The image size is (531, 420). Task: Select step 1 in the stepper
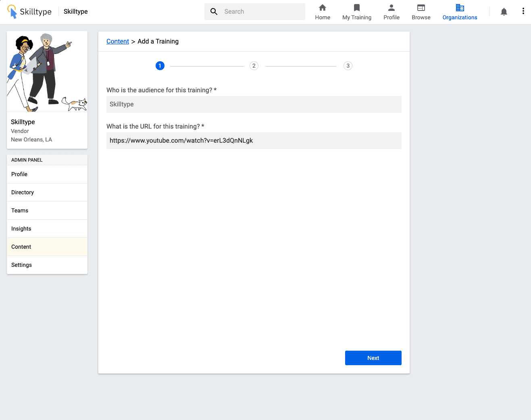click(160, 66)
